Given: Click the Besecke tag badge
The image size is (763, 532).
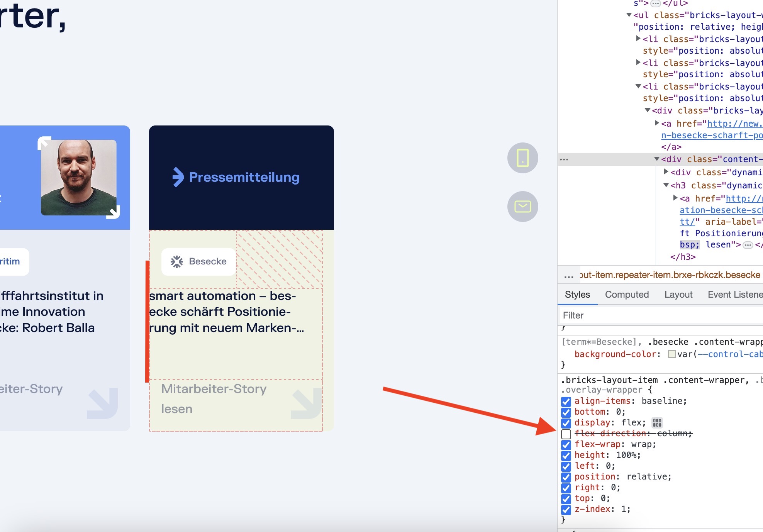Looking at the screenshot, I should click(198, 262).
